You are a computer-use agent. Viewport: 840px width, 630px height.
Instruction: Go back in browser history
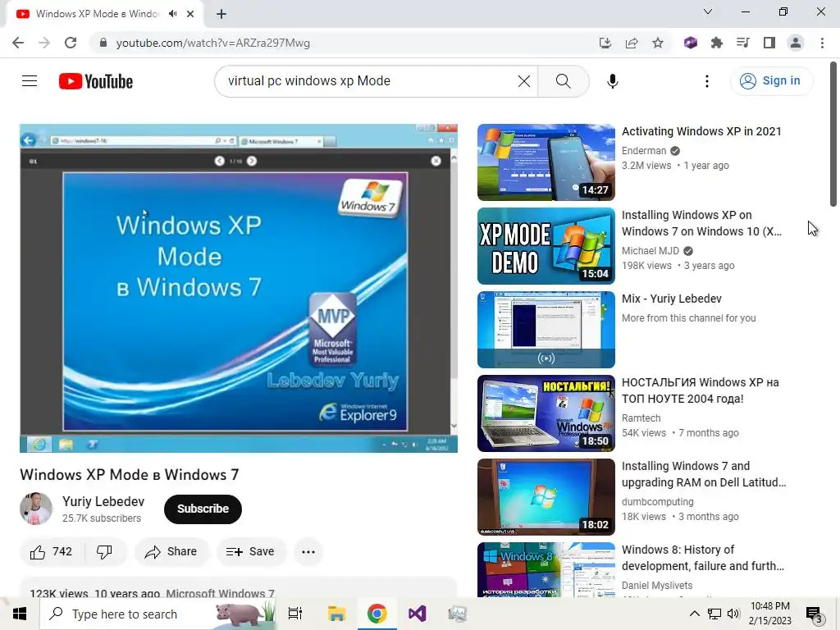pyautogui.click(x=18, y=43)
